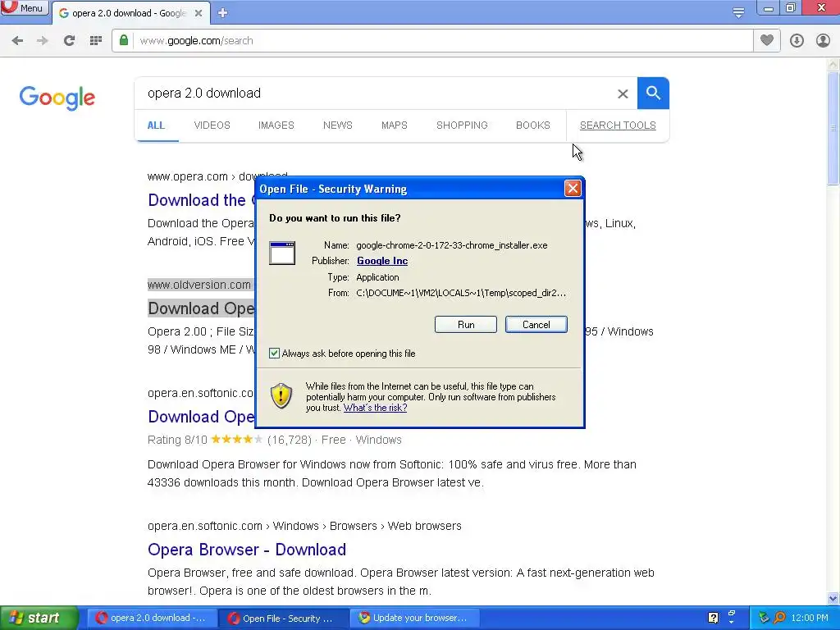Click the blue magnifier search button
Viewport: 840px width, 630px height.
tap(653, 94)
